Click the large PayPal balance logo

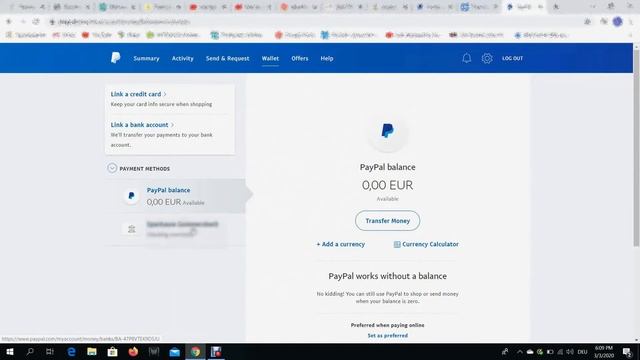point(387,131)
